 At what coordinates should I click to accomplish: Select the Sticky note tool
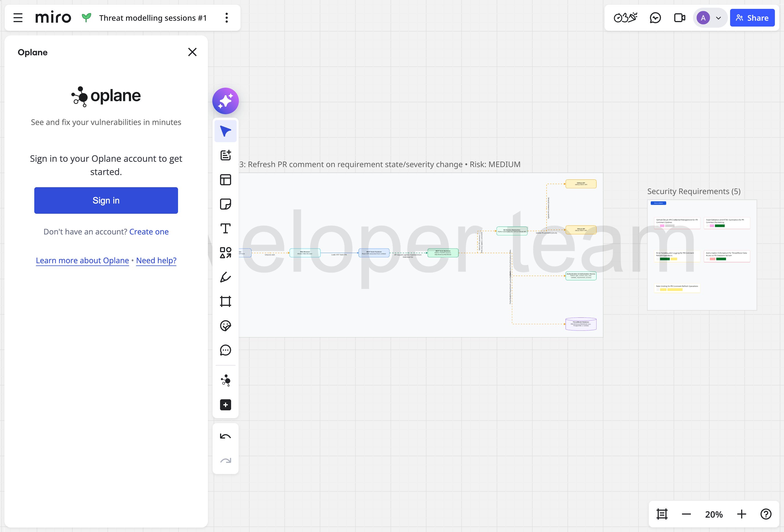click(x=225, y=204)
